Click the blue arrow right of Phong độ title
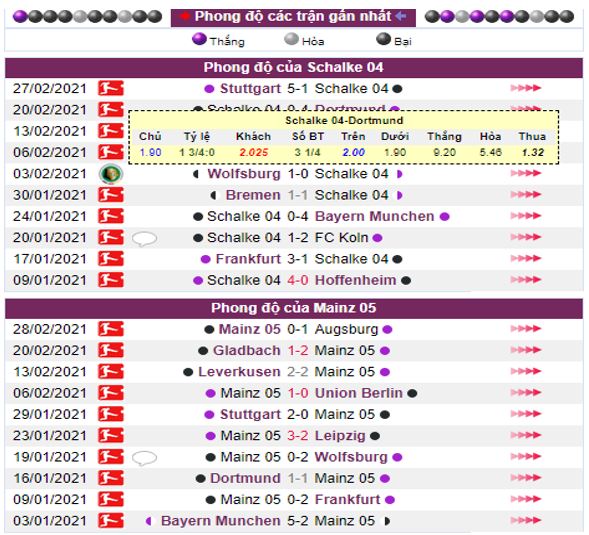This screenshot has height=535, width=589. (x=401, y=16)
